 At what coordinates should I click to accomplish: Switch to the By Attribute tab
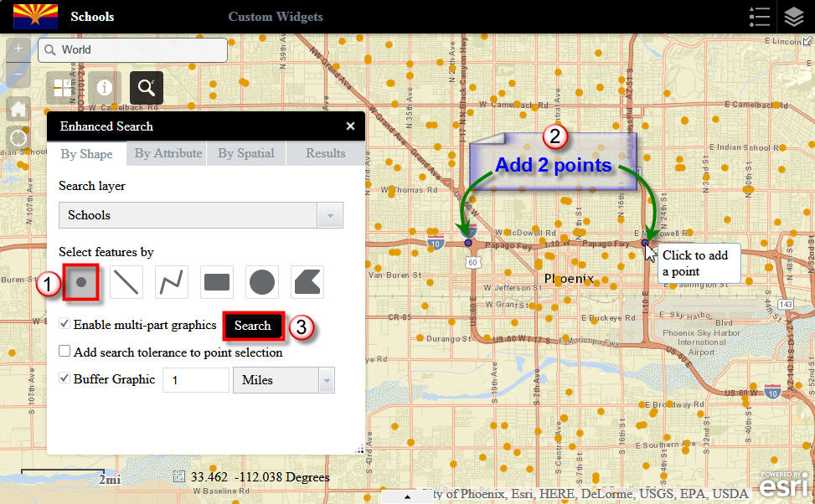(168, 153)
